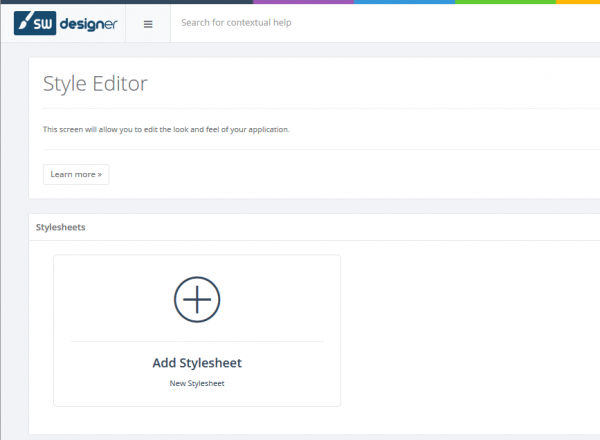
Task: Click the dark segment of the top bar
Action: [125, 2]
